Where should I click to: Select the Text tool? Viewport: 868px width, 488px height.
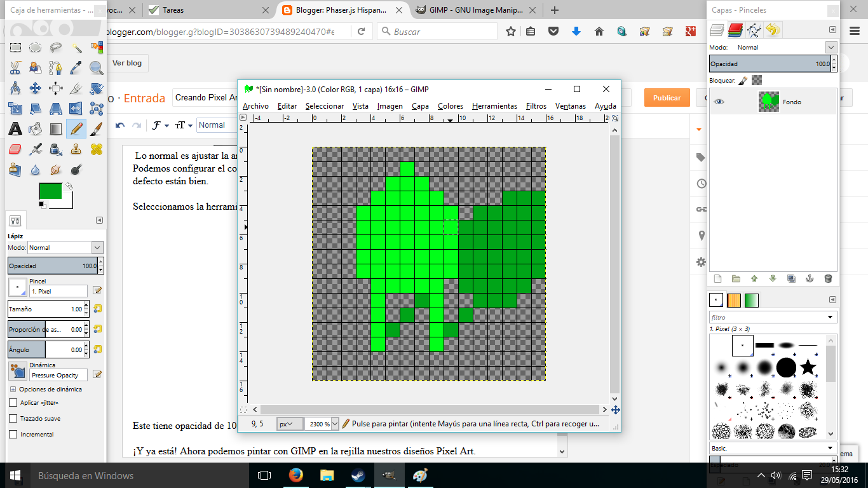(15, 128)
